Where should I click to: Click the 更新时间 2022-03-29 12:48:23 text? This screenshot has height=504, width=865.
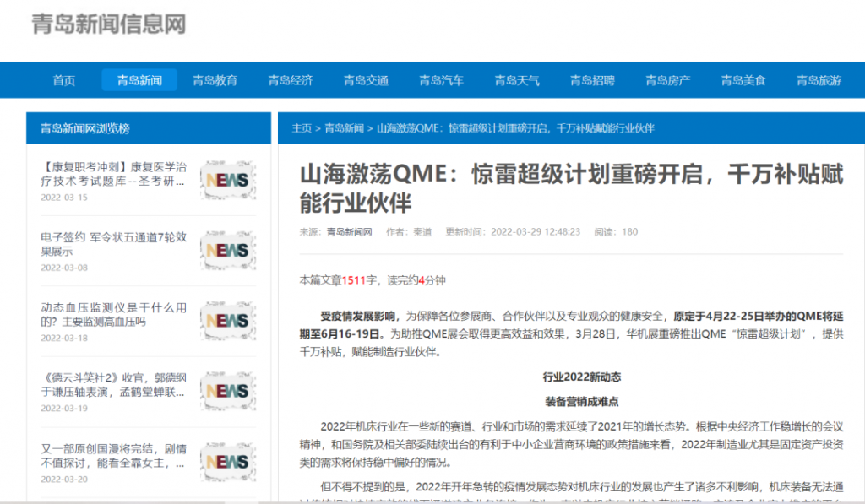513,232
